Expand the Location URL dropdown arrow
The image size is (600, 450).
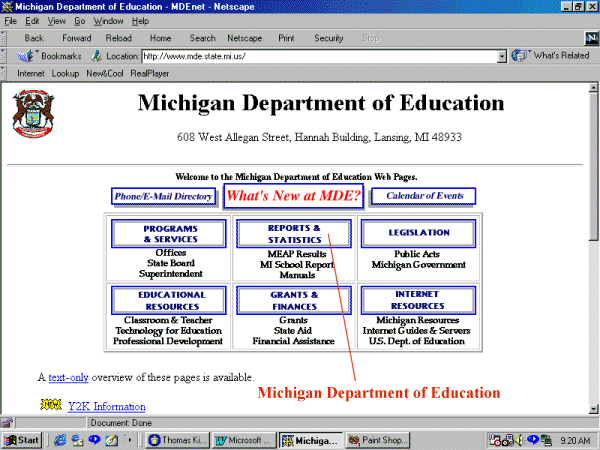[502, 56]
